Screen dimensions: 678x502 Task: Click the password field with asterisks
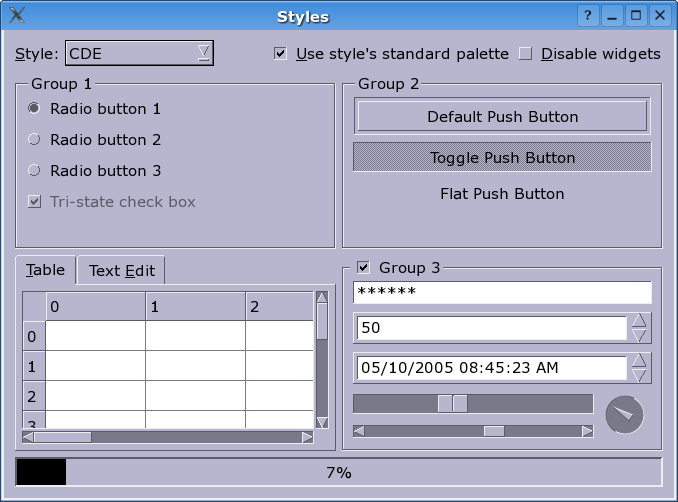point(502,292)
